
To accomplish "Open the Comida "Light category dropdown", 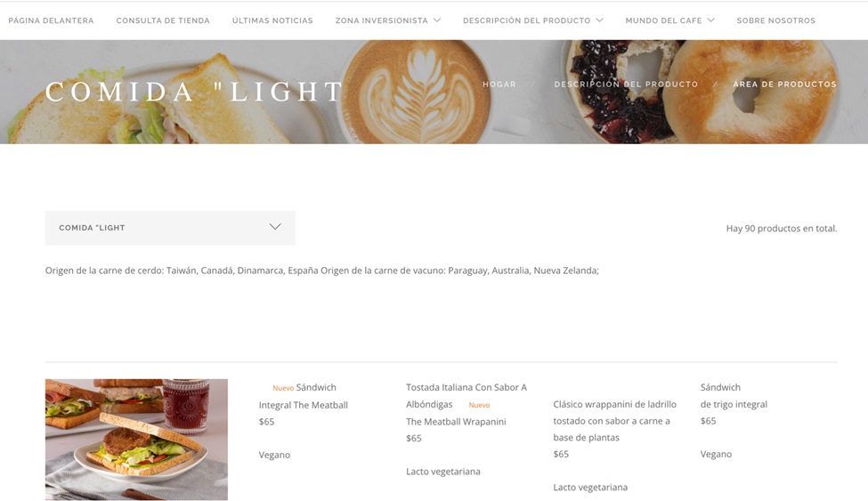I will (170, 228).
